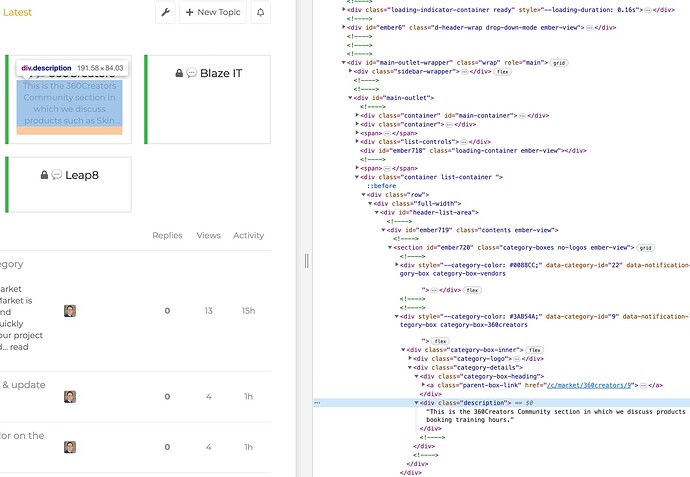This screenshot has width=690, height=477.
Task: Expand the list-controls div node
Action: coord(357,142)
